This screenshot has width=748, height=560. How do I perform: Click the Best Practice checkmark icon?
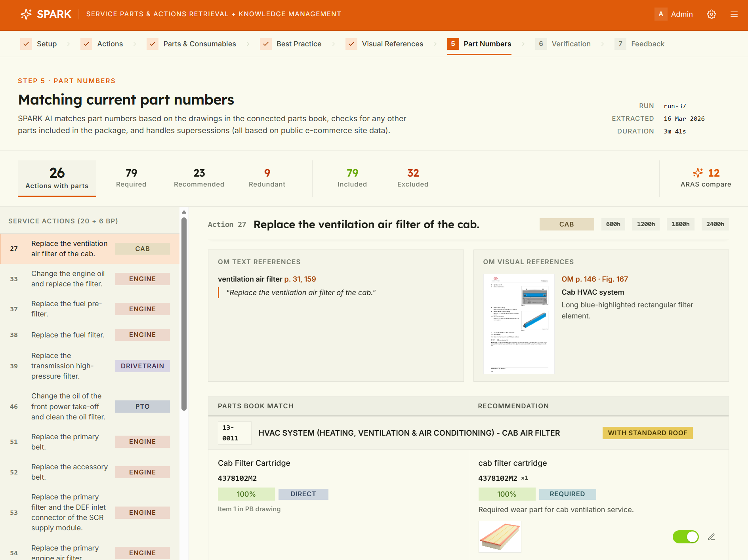coord(266,44)
